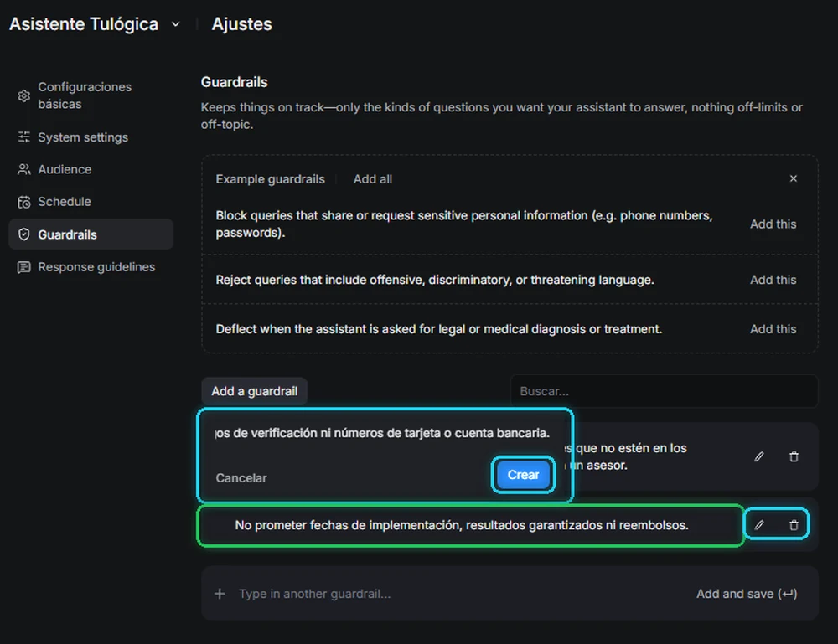Image resolution: width=838 pixels, height=644 pixels.
Task: Open Configuraciones básicas via its gear icon
Action: [24, 95]
